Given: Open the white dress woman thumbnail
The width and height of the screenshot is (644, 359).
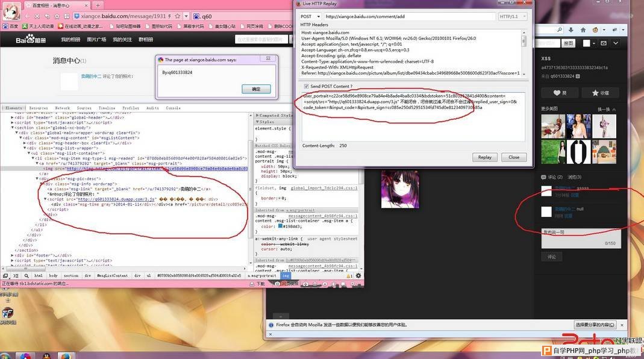Looking at the screenshot, I should (x=579, y=126).
